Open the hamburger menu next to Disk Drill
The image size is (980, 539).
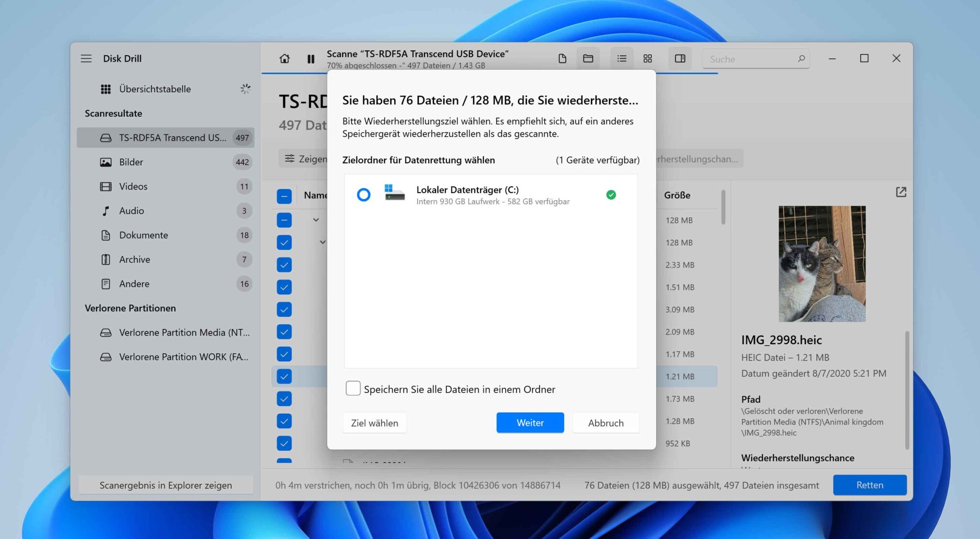click(x=86, y=58)
